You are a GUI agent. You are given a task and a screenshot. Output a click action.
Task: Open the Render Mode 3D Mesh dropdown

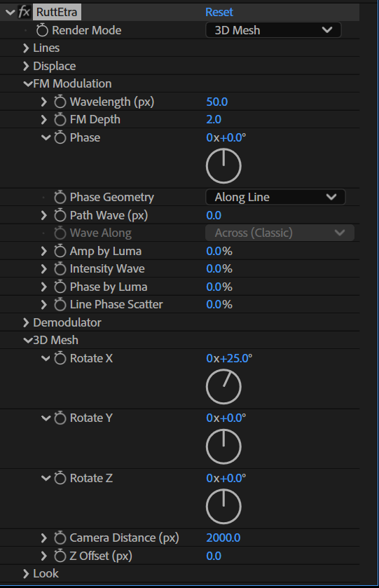point(273,30)
